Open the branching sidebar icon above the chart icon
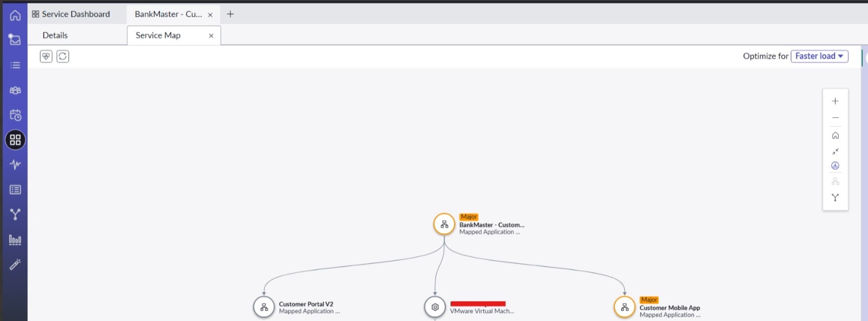The image size is (868, 321). click(15, 215)
